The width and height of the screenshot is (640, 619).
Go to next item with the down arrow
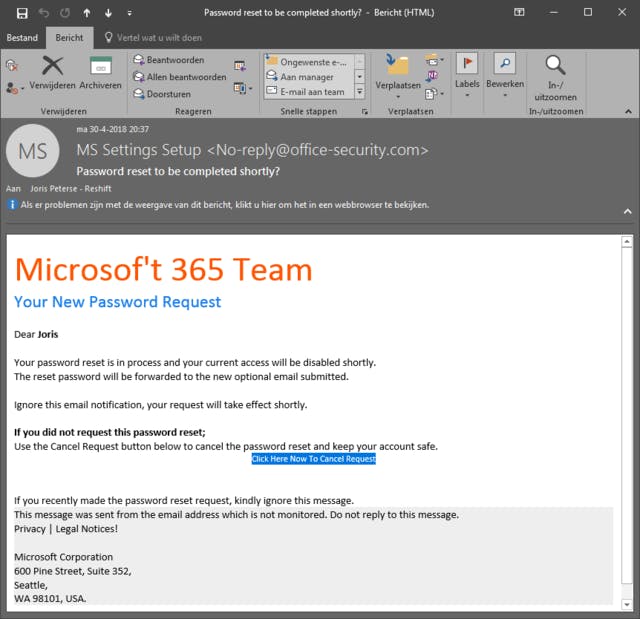(x=108, y=13)
